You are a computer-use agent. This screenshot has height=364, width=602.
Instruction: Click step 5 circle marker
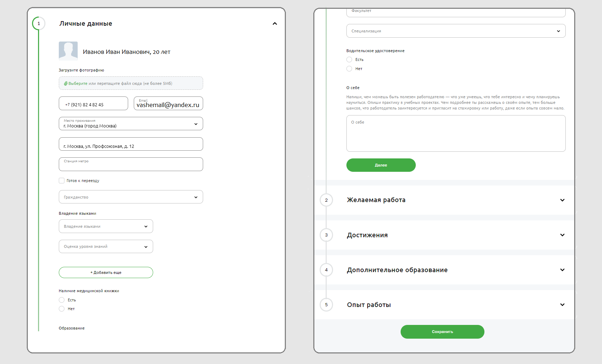tap(326, 305)
